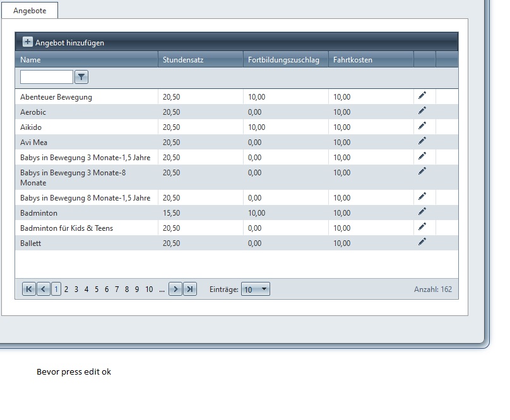The height and width of the screenshot is (420, 510).
Task: Click the pencil icon for Badminton row
Action: 422,212
